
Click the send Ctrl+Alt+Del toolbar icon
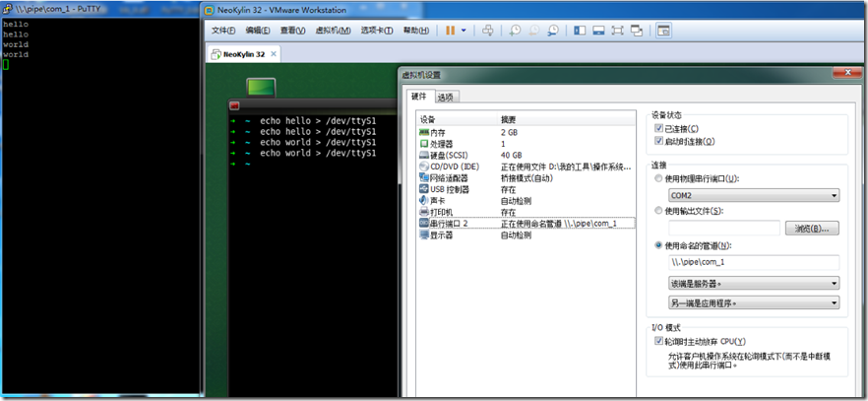(x=488, y=31)
